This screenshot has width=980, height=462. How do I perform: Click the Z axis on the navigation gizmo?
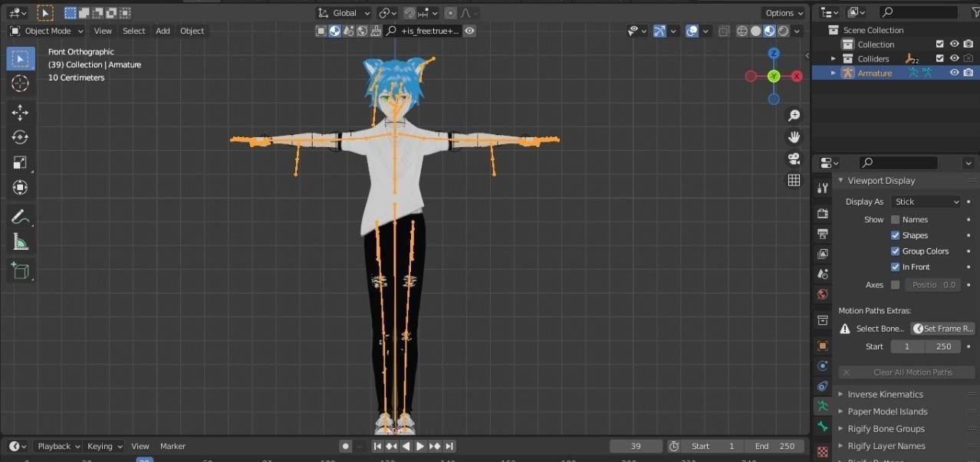tap(774, 53)
